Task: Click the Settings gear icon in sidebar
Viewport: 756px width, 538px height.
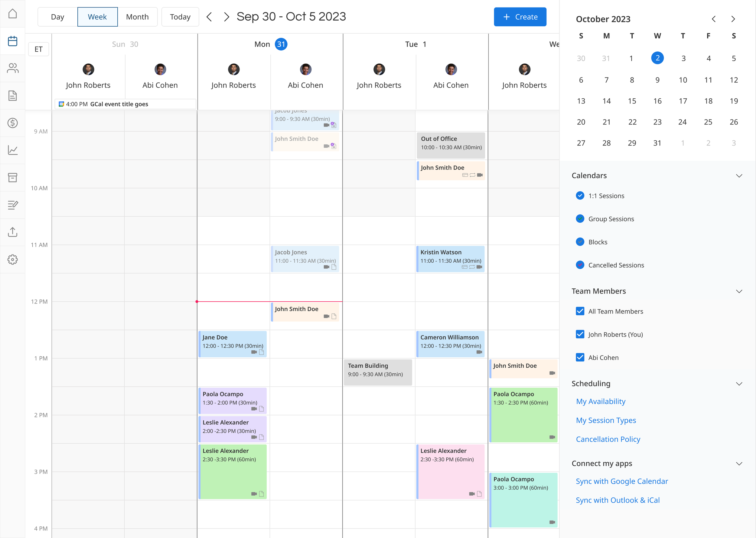Action: (13, 259)
